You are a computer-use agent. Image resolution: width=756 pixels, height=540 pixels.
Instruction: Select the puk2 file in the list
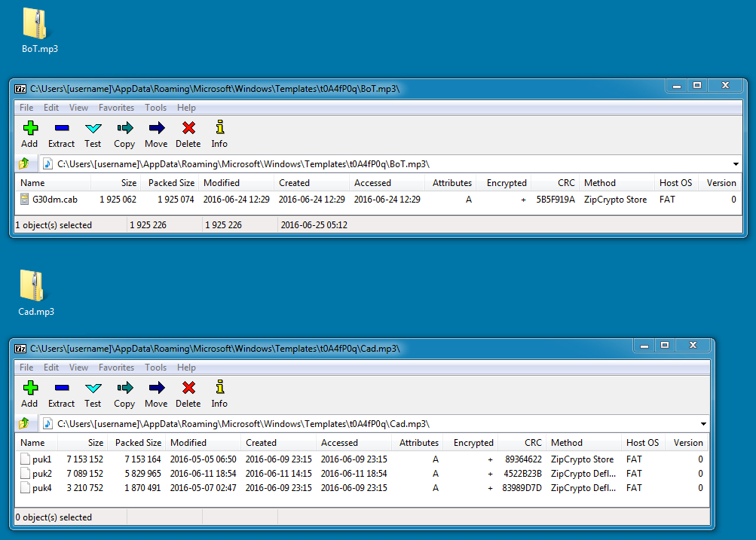click(42, 474)
